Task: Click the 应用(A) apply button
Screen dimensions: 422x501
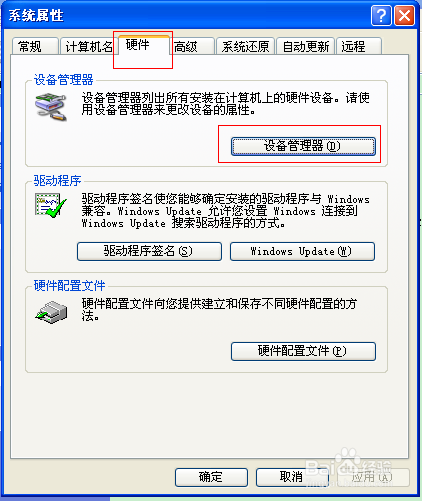Action: 373,477
